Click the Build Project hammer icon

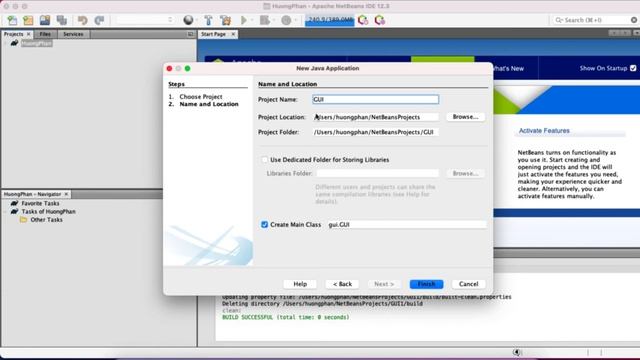(208, 20)
